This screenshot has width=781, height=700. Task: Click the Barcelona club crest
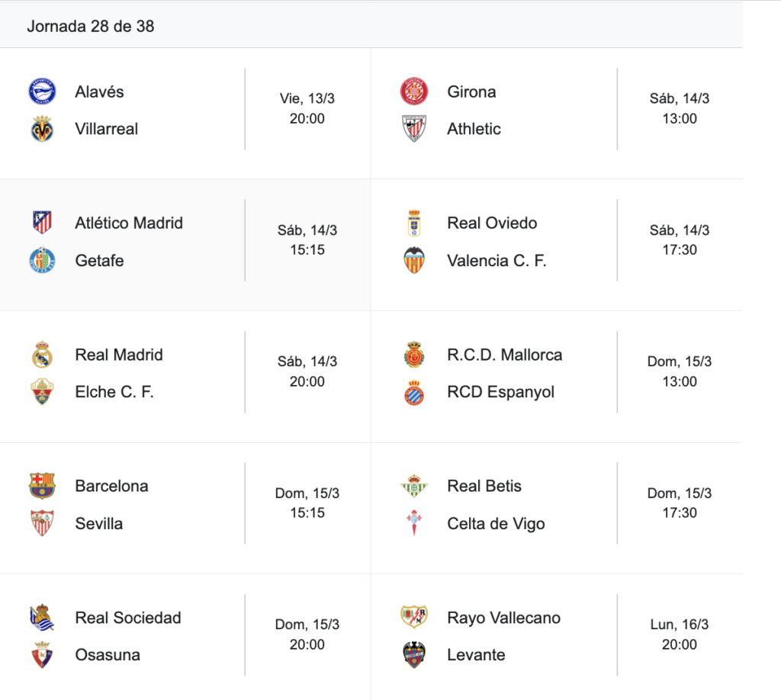pyautogui.click(x=42, y=486)
